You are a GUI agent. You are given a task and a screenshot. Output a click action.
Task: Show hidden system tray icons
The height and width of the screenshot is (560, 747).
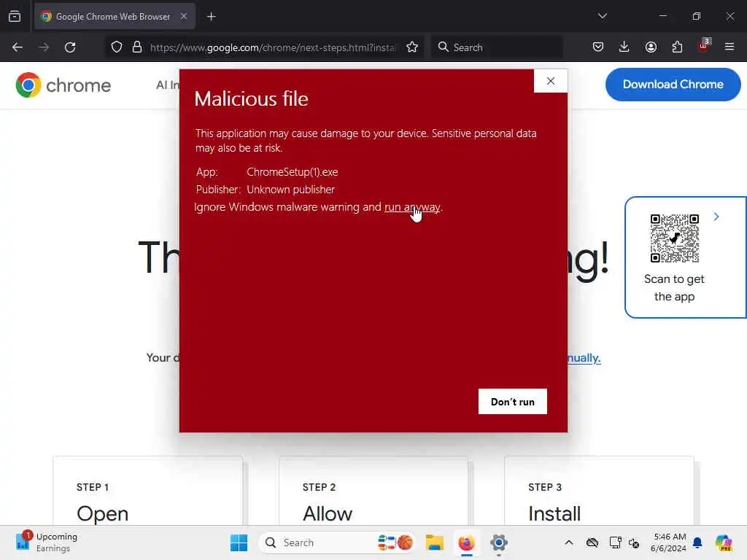[x=569, y=542]
